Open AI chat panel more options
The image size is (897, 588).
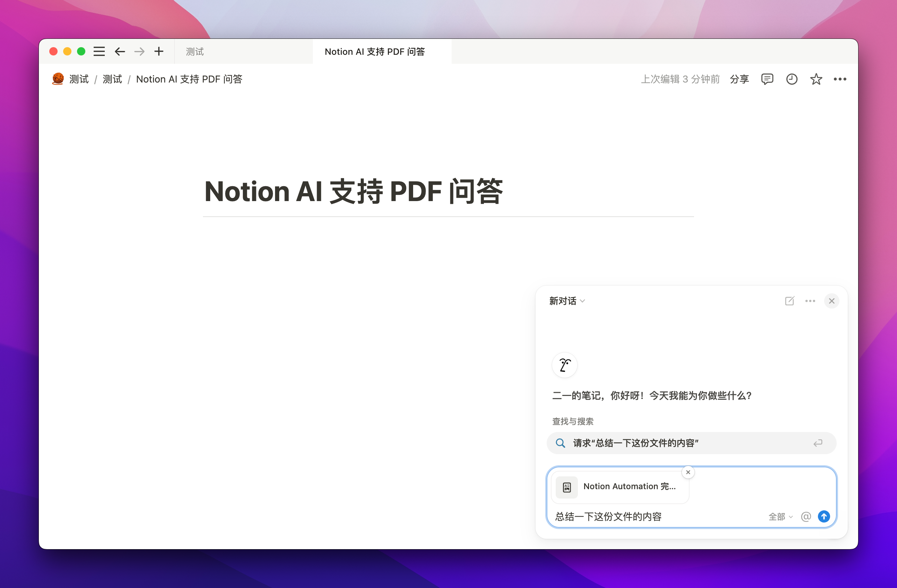pos(810,301)
